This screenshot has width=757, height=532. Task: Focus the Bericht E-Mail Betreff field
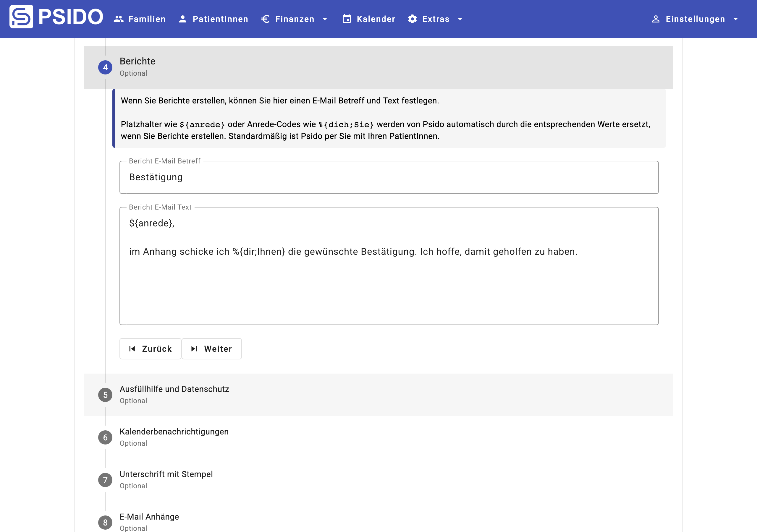[x=388, y=177]
